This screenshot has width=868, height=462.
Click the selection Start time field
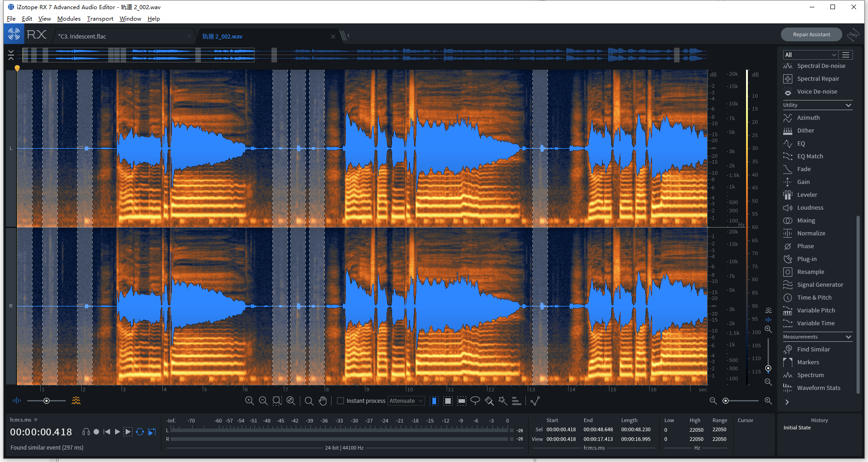click(x=561, y=430)
